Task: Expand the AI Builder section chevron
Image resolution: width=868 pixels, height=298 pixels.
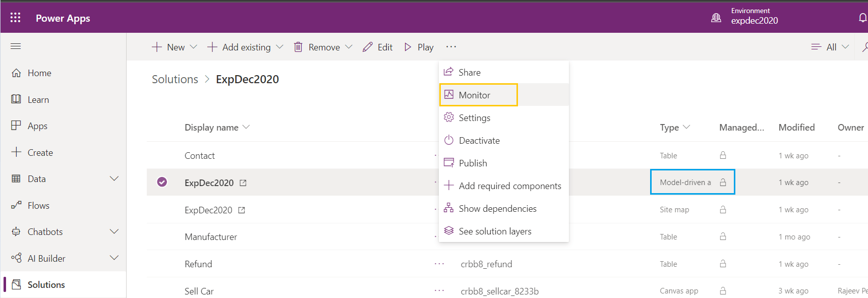Action: coord(114,258)
